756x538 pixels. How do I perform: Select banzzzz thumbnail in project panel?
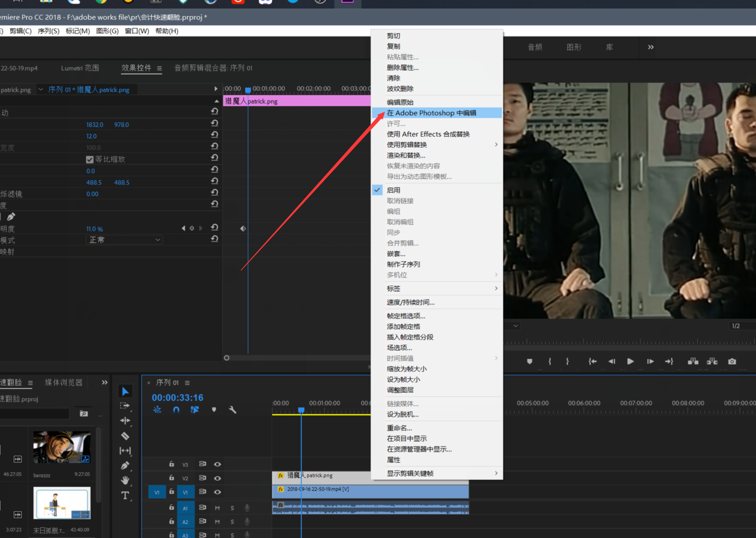click(x=62, y=447)
